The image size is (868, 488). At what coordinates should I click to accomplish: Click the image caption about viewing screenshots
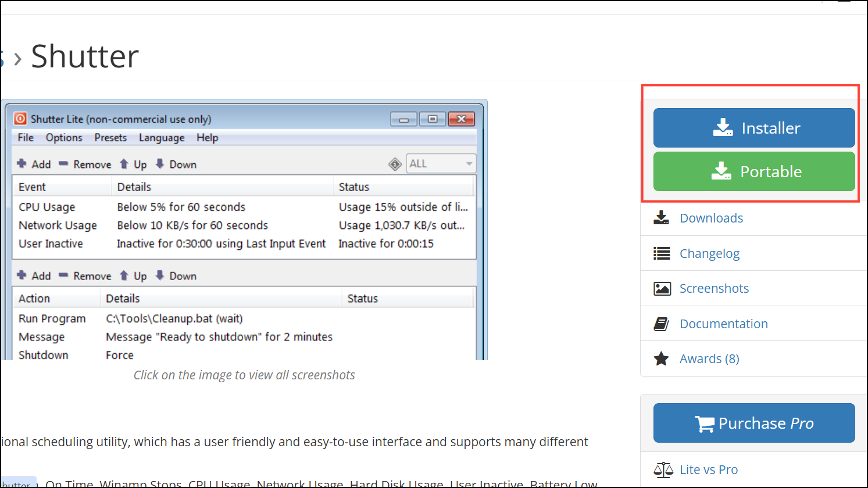tap(244, 375)
